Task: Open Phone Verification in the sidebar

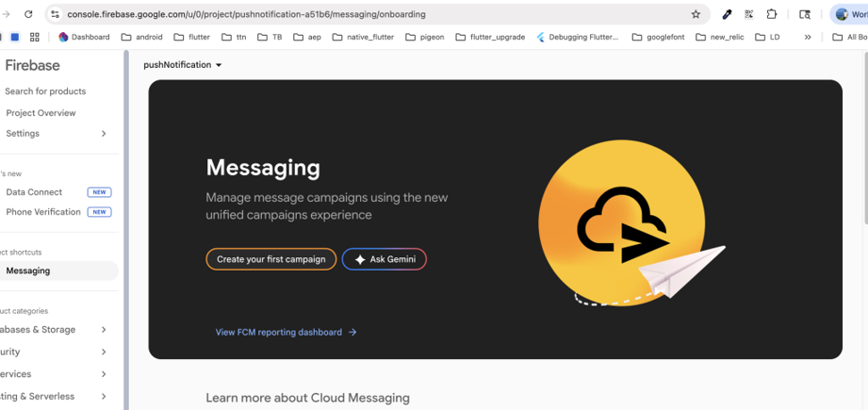Action: tap(43, 212)
